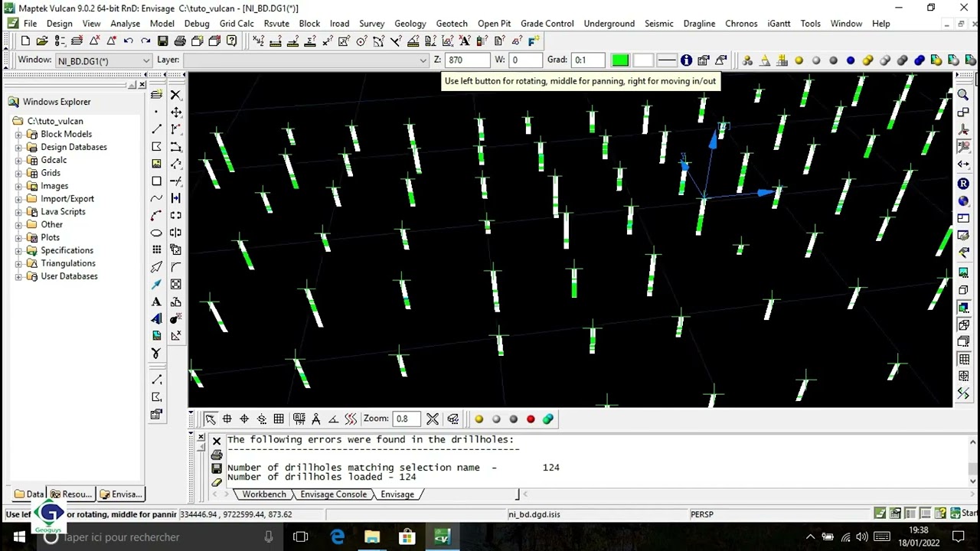This screenshot has height=551, width=980.
Task: Click the Grad input field
Action: coord(589,60)
